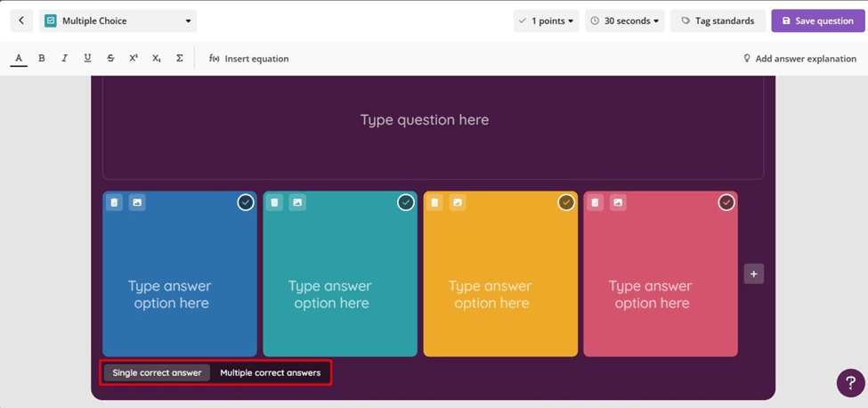The width and height of the screenshot is (868, 408).
Task: Select subscript formatting
Action: click(157, 58)
